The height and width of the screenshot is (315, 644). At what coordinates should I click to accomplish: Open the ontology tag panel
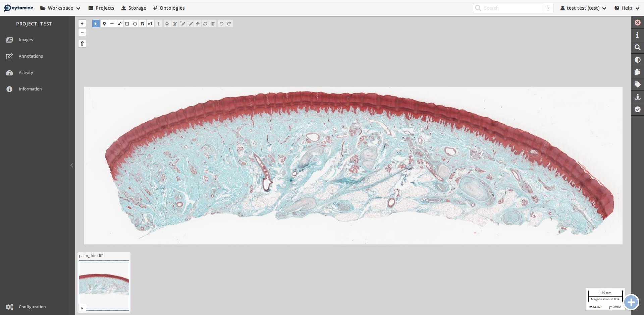point(637,85)
